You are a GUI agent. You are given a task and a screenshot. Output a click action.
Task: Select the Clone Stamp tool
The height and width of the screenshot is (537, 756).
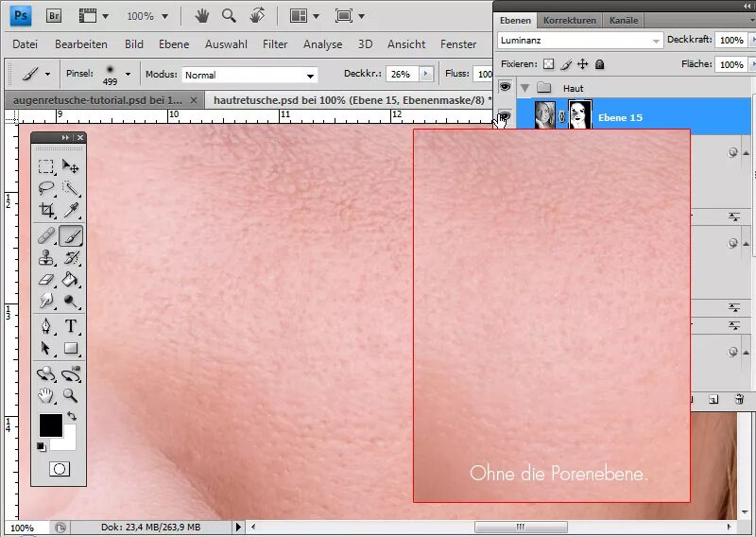tap(46, 258)
